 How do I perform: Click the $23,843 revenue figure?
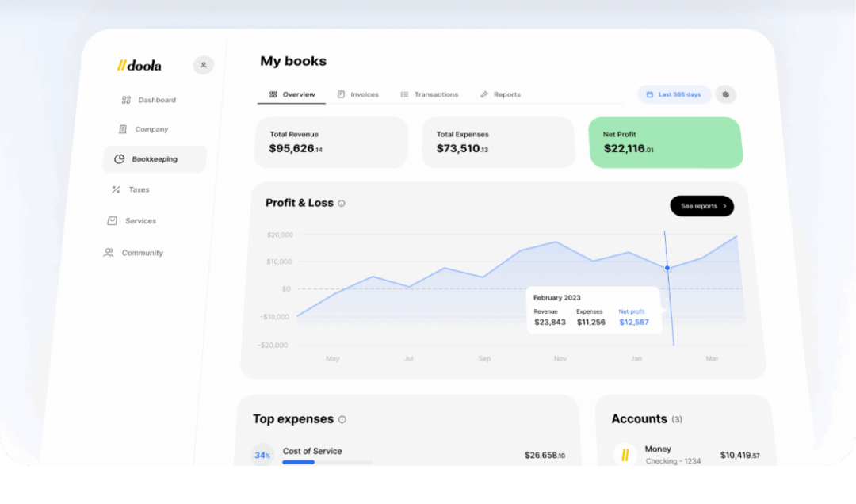pyautogui.click(x=550, y=323)
